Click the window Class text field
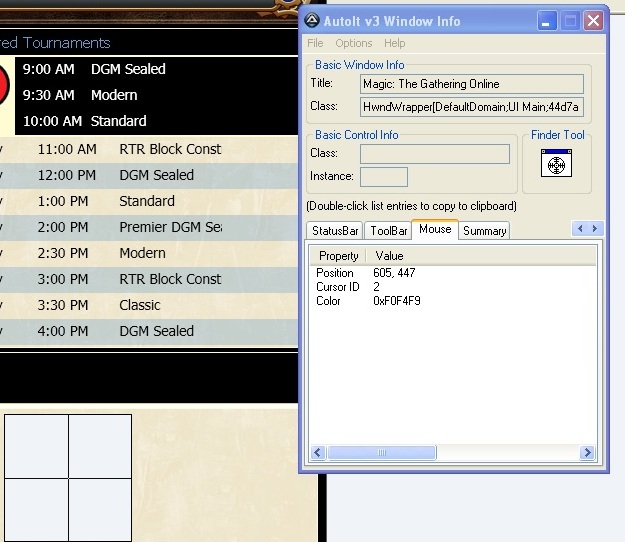 pyautogui.click(x=472, y=106)
